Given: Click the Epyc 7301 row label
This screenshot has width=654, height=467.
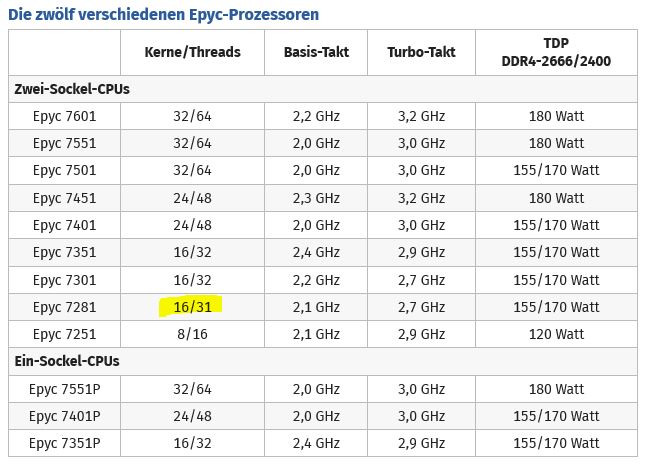Looking at the screenshot, I should [x=65, y=280].
